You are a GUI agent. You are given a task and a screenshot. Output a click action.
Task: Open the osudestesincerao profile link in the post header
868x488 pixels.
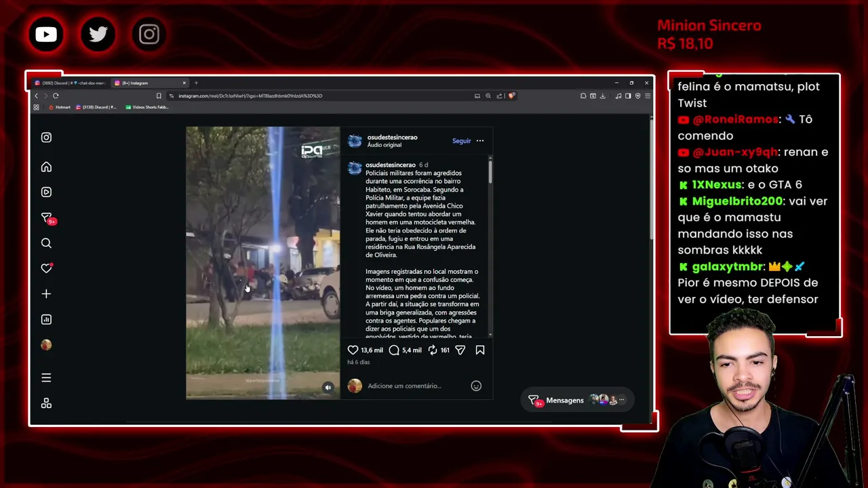[392, 137]
